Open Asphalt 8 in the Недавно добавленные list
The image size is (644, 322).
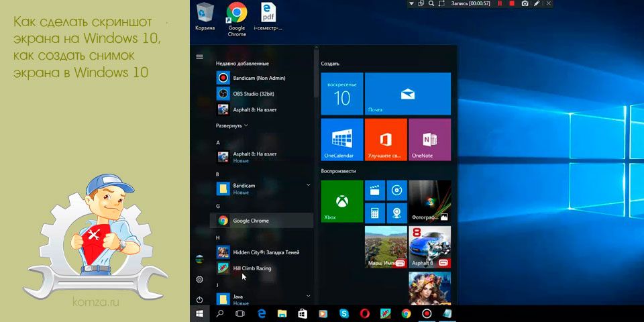[x=261, y=109]
